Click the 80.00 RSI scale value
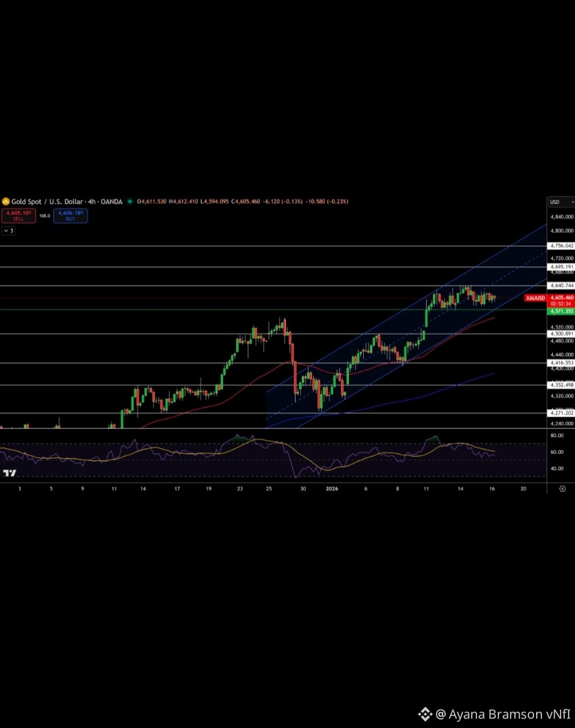Viewport: 575px width, 728px height. (x=557, y=435)
